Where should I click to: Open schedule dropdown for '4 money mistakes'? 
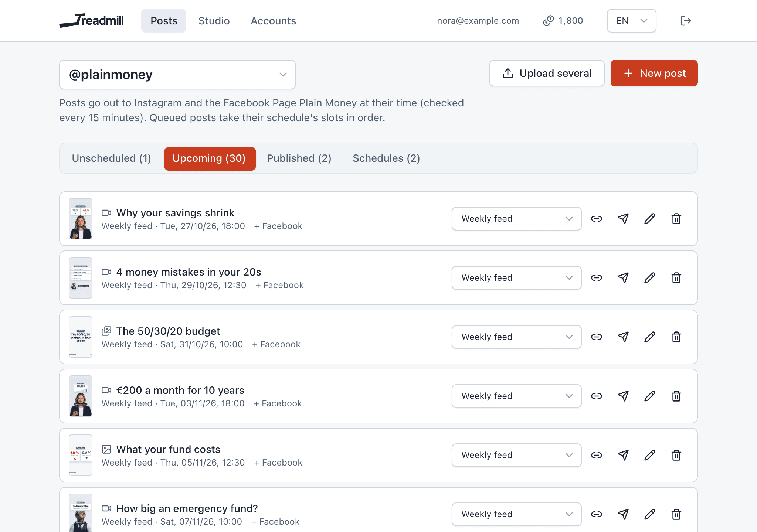tap(516, 278)
